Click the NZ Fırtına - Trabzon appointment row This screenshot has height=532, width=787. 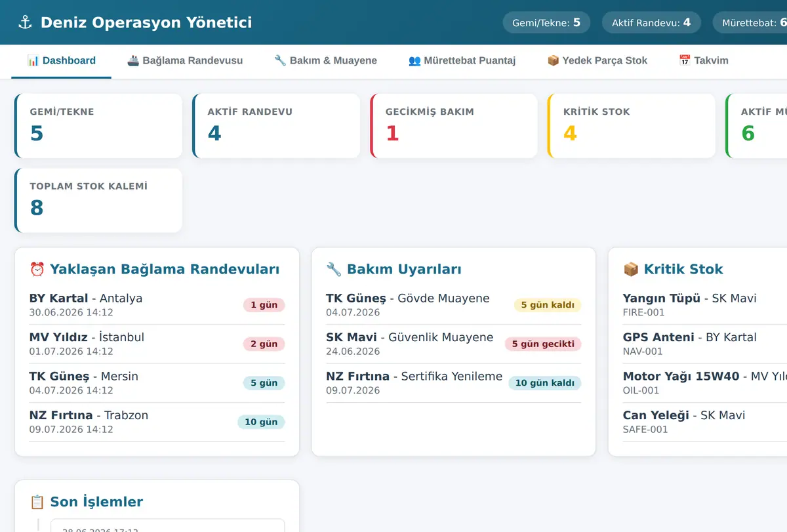coord(157,422)
